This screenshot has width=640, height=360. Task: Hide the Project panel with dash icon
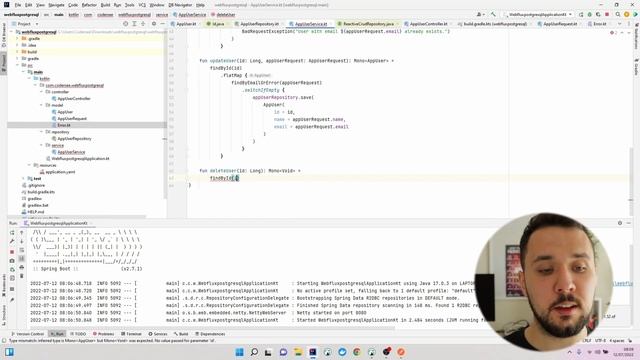coord(162,24)
